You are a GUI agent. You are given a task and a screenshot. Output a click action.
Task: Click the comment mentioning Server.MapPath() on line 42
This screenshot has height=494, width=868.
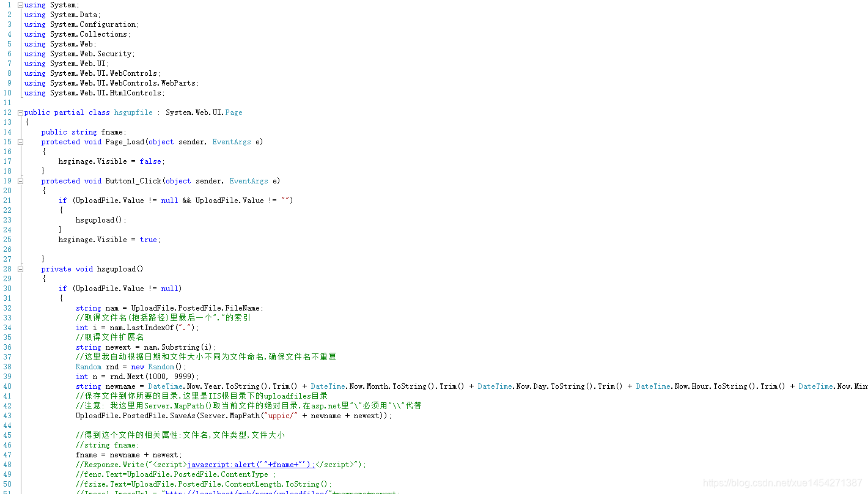click(x=249, y=406)
